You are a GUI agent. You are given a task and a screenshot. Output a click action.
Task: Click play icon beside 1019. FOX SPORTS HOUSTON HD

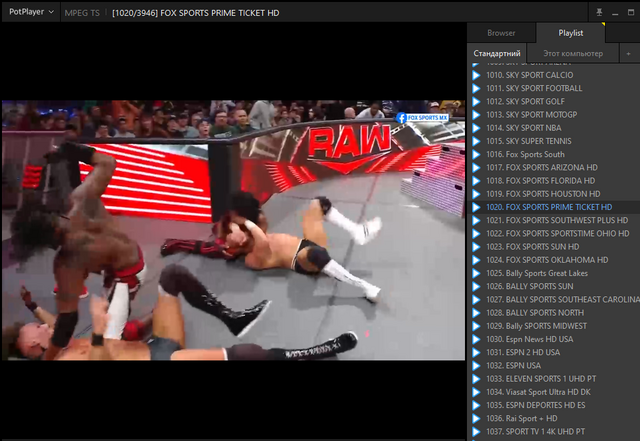point(476,194)
